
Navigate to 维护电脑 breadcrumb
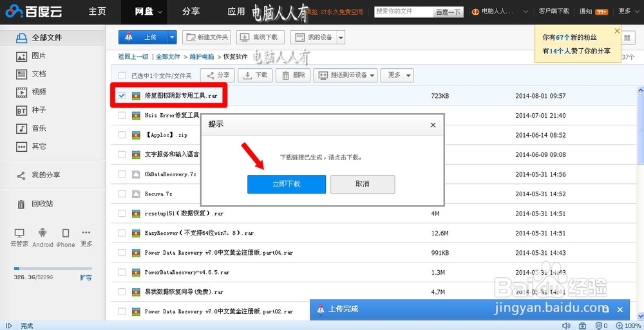pos(202,57)
